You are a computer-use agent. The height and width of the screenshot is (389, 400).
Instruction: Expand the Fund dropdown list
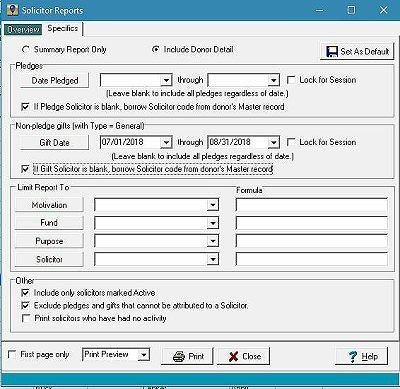click(x=212, y=223)
